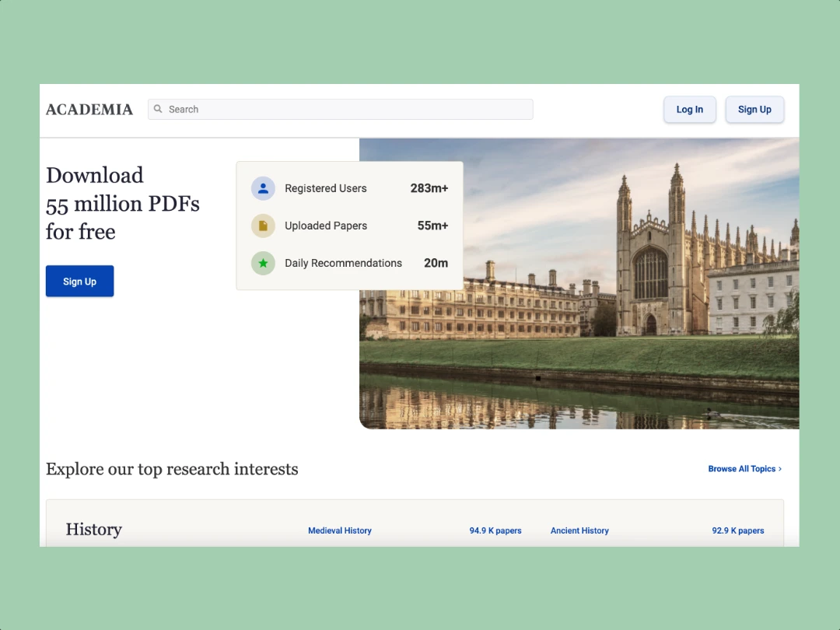This screenshot has width=840, height=630.
Task: Open the Medieval History topic link
Action: [x=340, y=530]
